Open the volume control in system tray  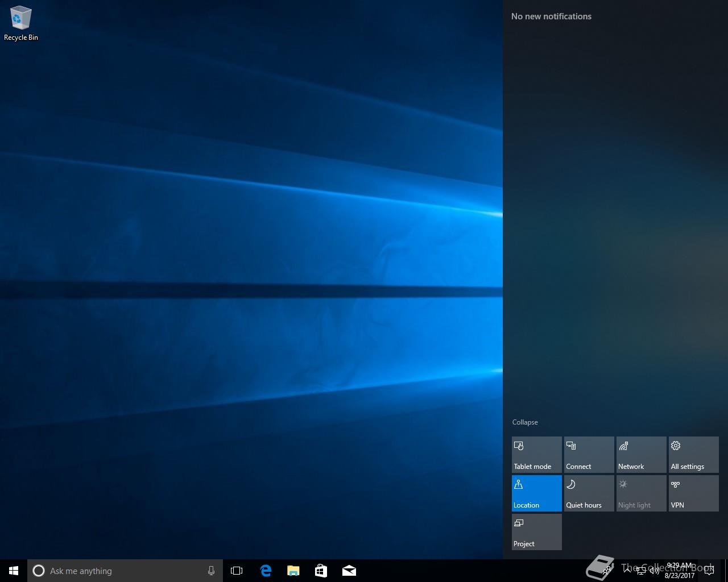(654, 571)
